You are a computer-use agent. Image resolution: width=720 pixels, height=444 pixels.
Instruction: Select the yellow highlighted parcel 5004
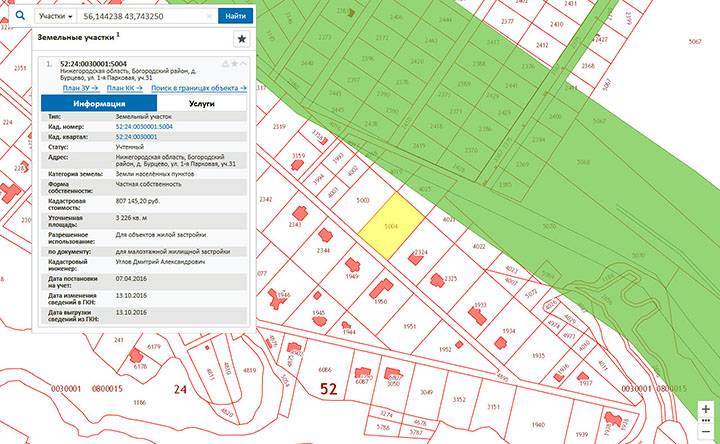tap(391, 226)
